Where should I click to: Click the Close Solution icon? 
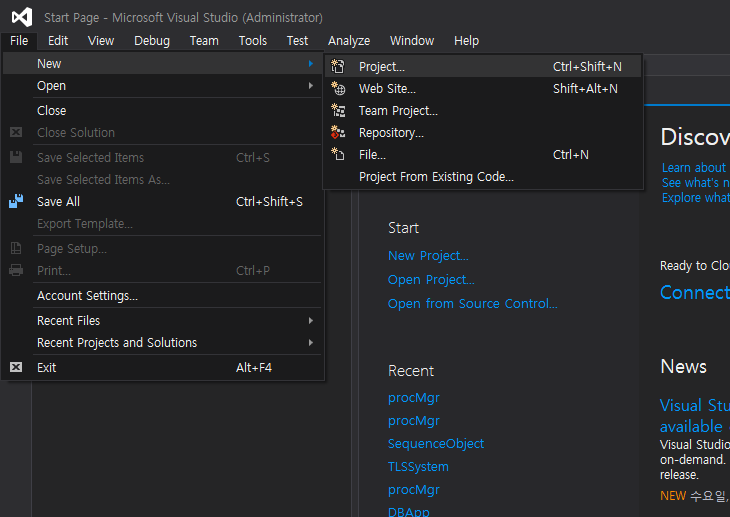click(x=16, y=132)
